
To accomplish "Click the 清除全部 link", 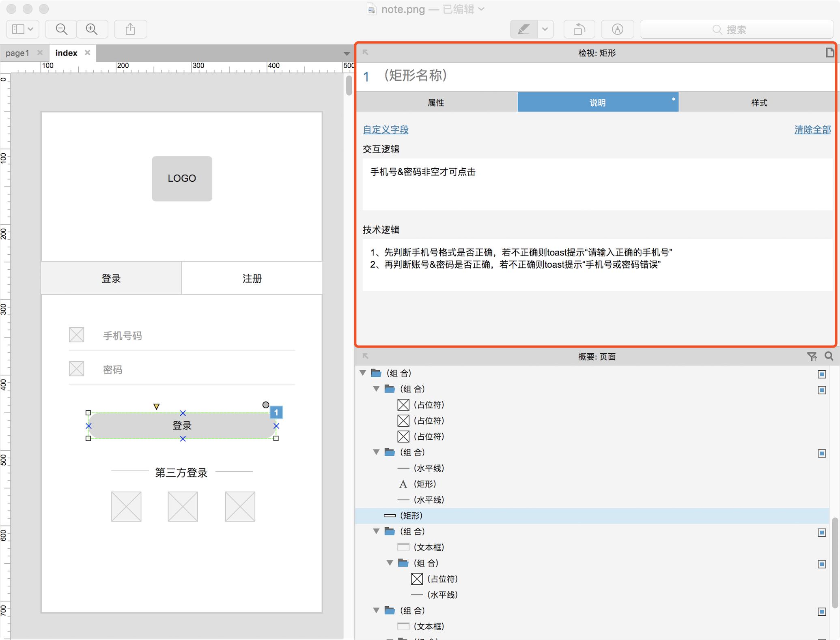I will (x=812, y=130).
